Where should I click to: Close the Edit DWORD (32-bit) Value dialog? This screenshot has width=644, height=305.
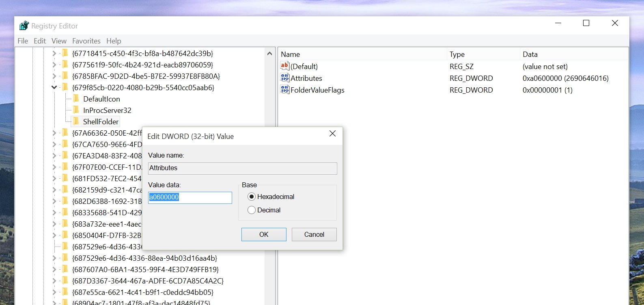tap(332, 134)
